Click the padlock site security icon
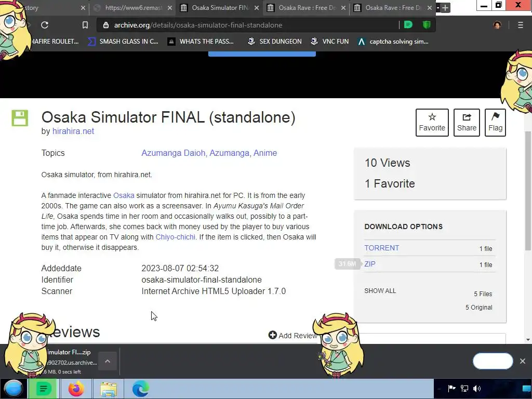532x399 pixels. [106, 25]
